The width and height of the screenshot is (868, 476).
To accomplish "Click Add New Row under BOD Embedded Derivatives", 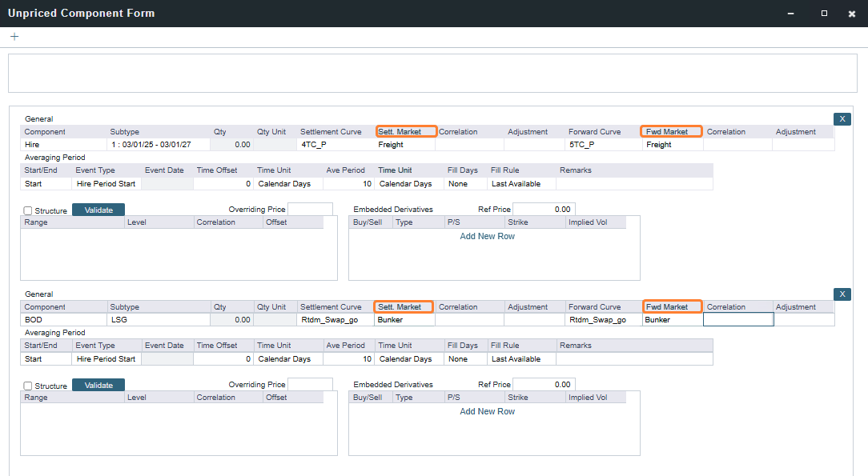I will pyautogui.click(x=487, y=412).
